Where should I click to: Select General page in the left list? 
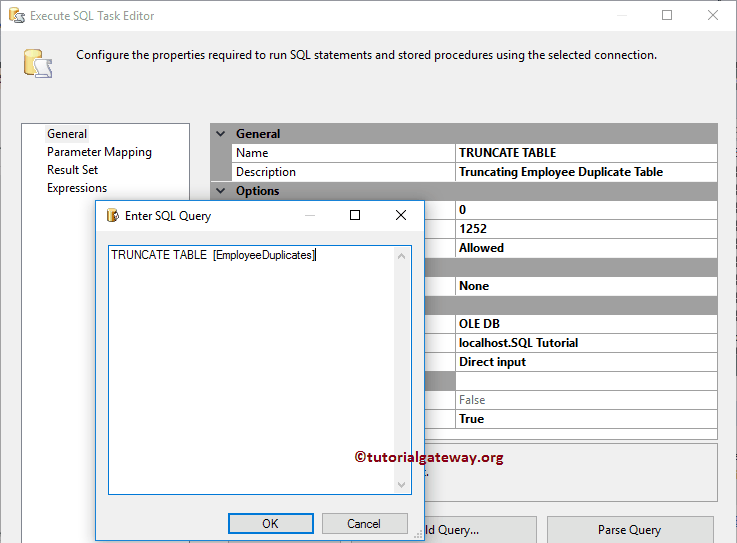(67, 134)
